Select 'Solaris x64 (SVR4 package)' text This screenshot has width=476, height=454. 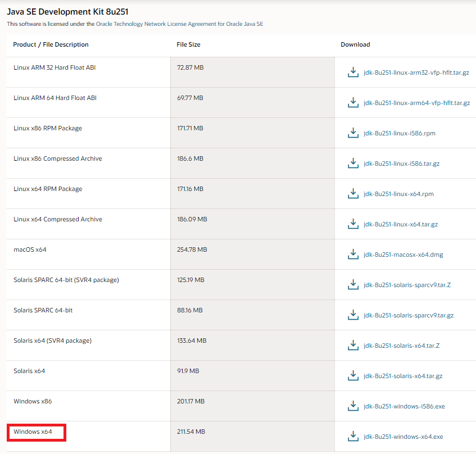(52, 341)
